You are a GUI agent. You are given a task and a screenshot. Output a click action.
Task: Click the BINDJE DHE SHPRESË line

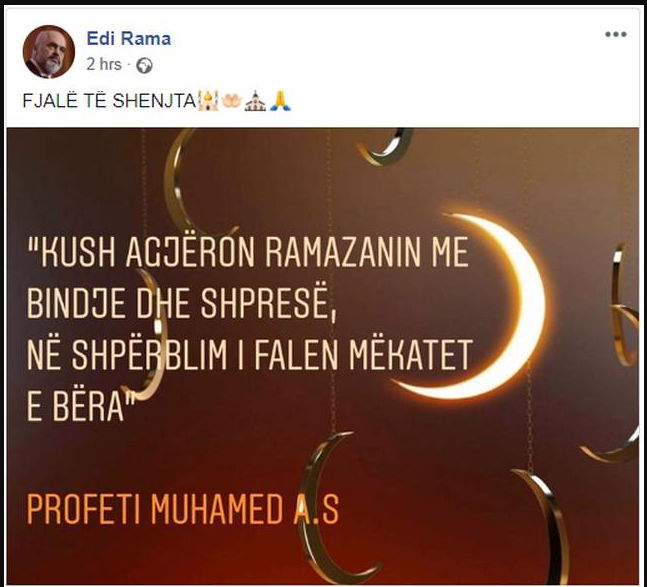coord(182,302)
